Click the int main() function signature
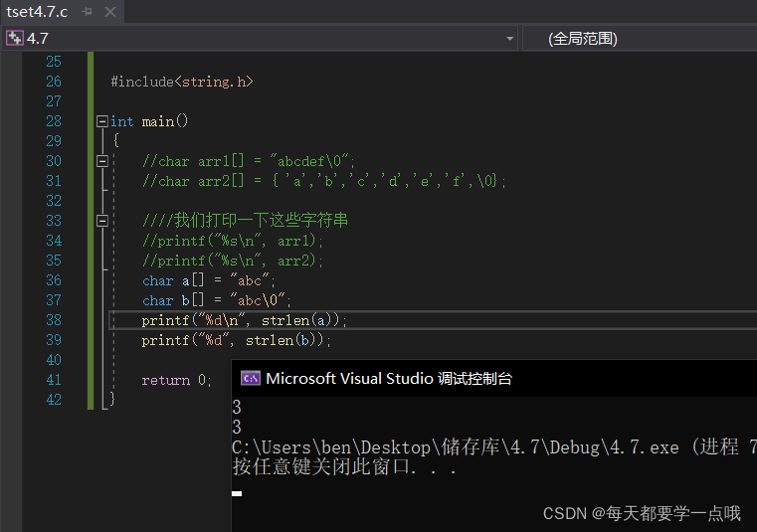Viewport: 757px width, 532px height. pos(149,121)
